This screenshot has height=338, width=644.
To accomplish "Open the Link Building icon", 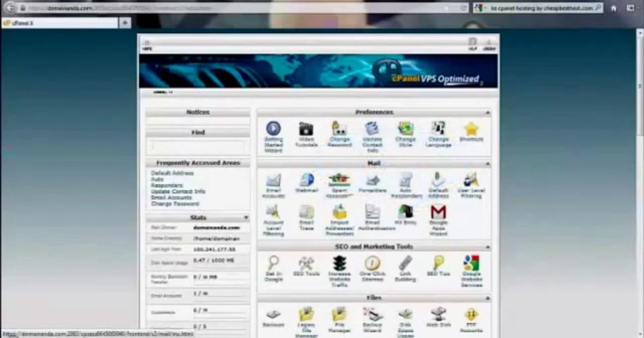I will pos(405,263).
